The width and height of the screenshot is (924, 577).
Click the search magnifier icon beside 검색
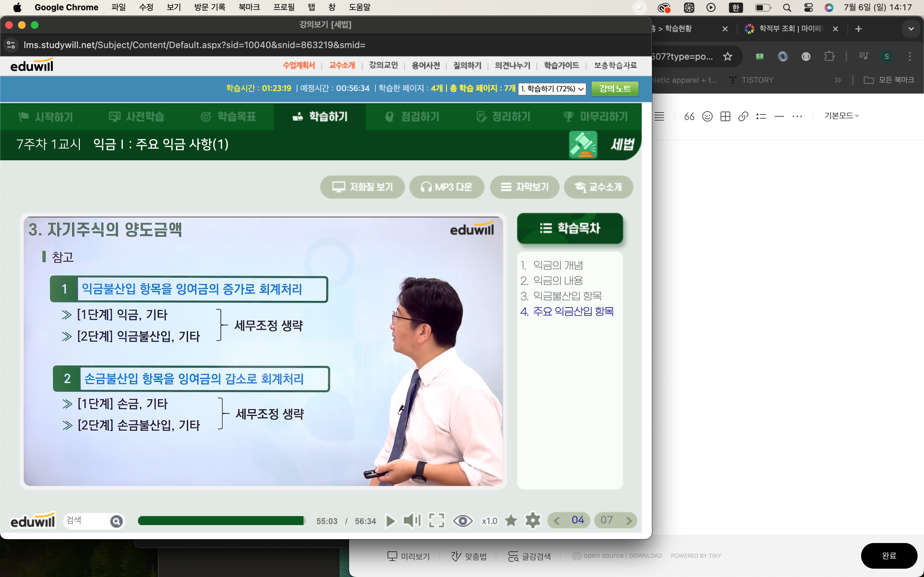pos(116,521)
